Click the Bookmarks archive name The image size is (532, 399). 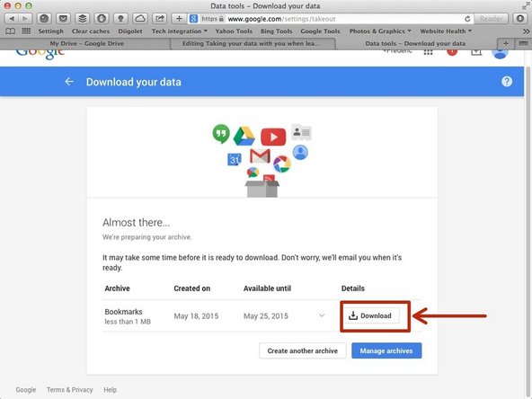click(123, 312)
